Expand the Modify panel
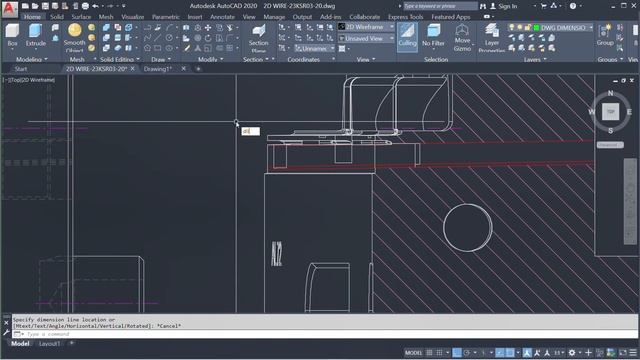 (x=210, y=59)
